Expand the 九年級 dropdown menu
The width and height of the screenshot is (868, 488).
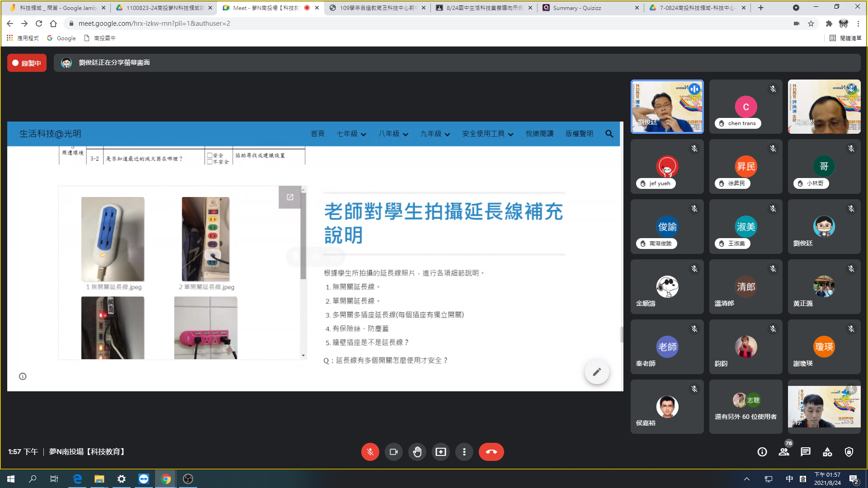pyautogui.click(x=435, y=134)
